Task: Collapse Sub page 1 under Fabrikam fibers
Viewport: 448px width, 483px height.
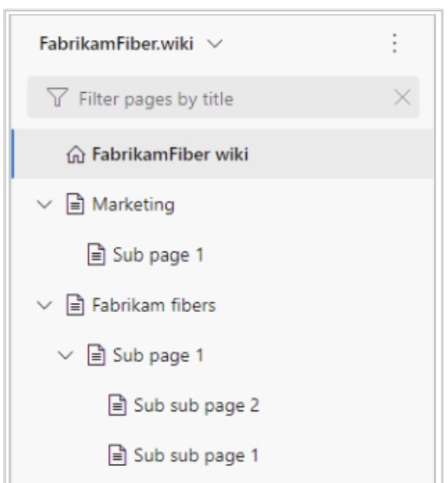Action: (66, 356)
